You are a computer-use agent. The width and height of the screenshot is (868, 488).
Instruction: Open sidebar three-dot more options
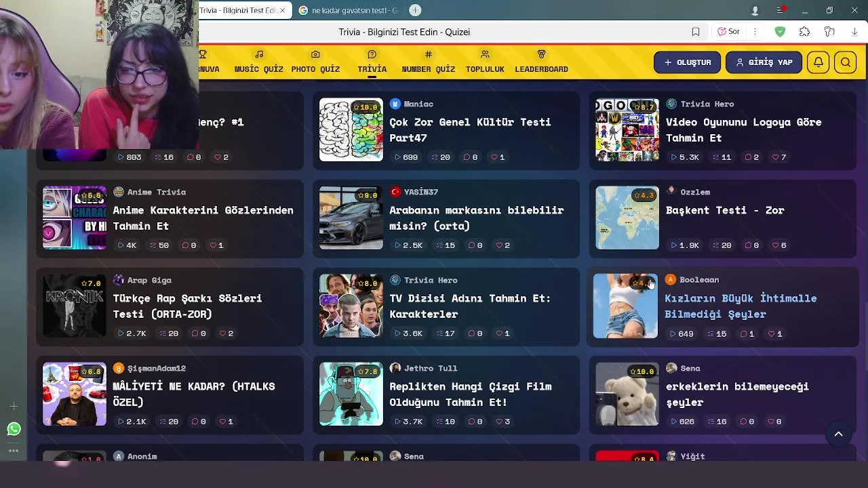coord(14,450)
